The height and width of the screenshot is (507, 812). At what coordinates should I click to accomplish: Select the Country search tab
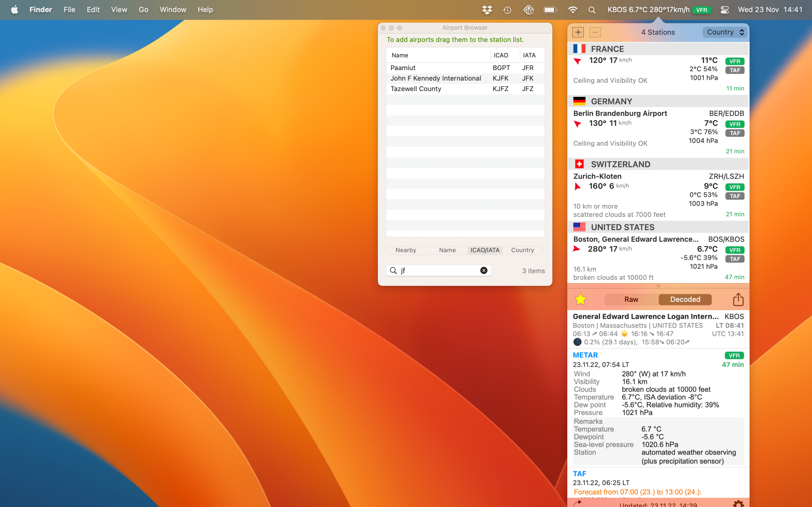point(522,250)
